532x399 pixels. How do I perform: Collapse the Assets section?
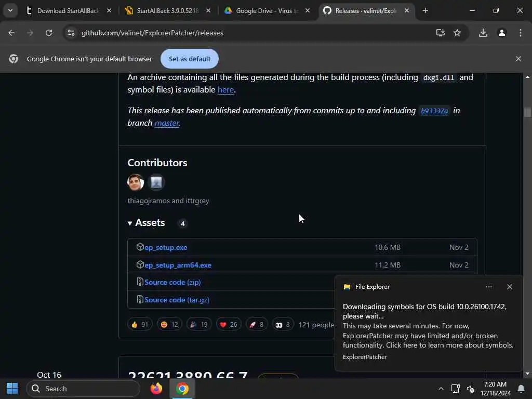pyautogui.click(x=146, y=222)
